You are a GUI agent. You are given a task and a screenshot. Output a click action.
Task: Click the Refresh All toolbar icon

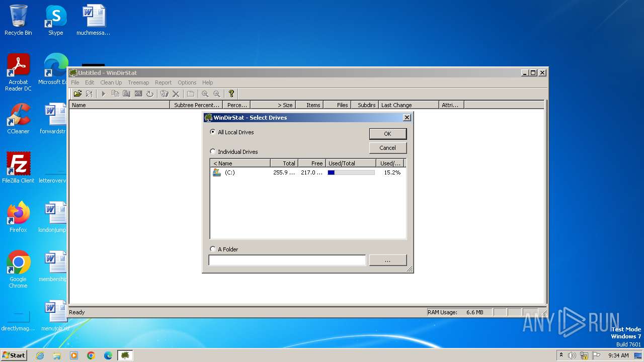point(89,94)
